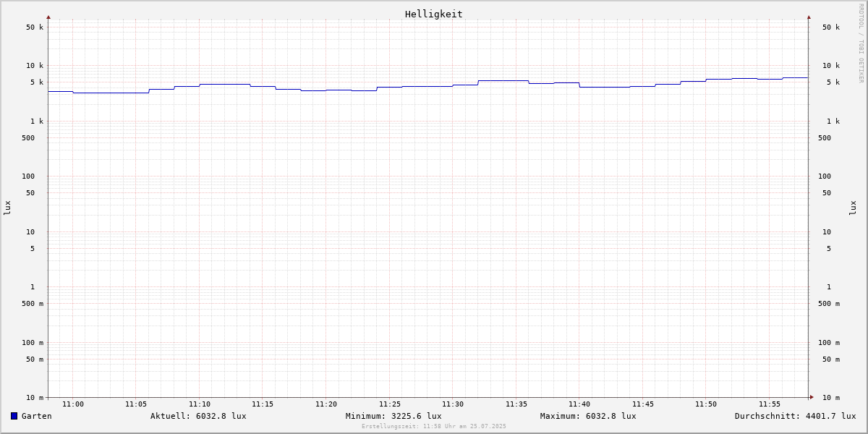Click the 11:30 time axis label
The height and width of the screenshot is (434, 868).
453,404
